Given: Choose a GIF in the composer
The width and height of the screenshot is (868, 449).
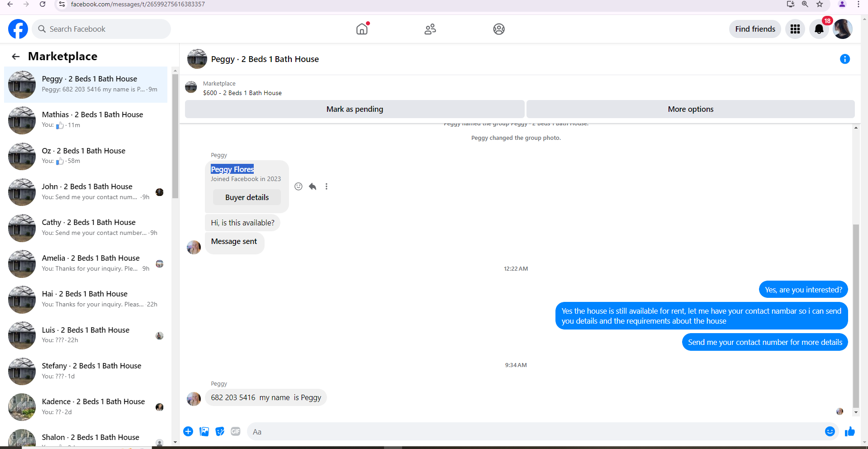Looking at the screenshot, I should (x=236, y=431).
